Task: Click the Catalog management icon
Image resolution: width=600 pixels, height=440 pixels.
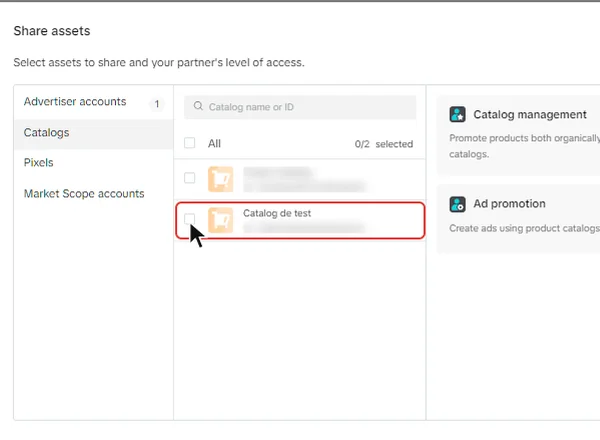Action: pyautogui.click(x=457, y=114)
